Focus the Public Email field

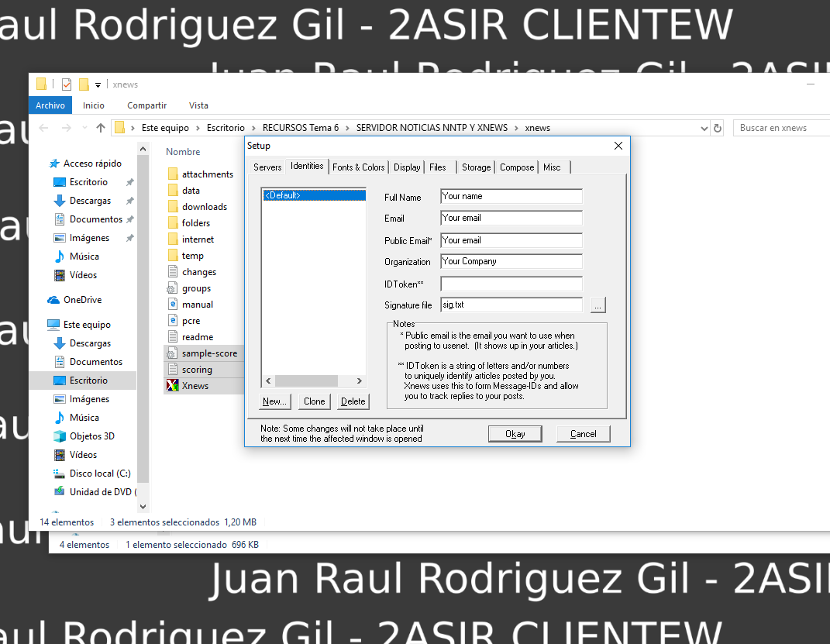pyautogui.click(x=511, y=240)
